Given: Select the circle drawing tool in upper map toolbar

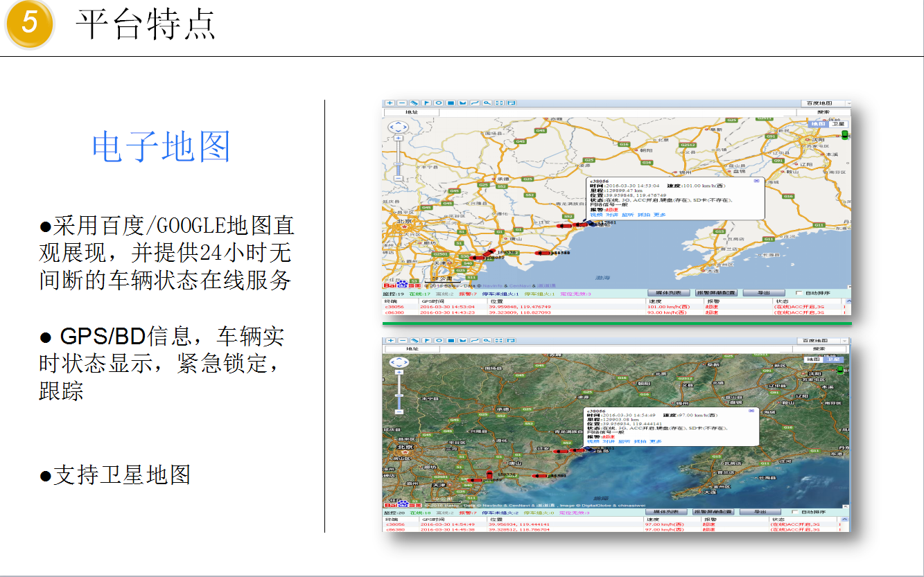Looking at the screenshot, I should pyautogui.click(x=439, y=103).
